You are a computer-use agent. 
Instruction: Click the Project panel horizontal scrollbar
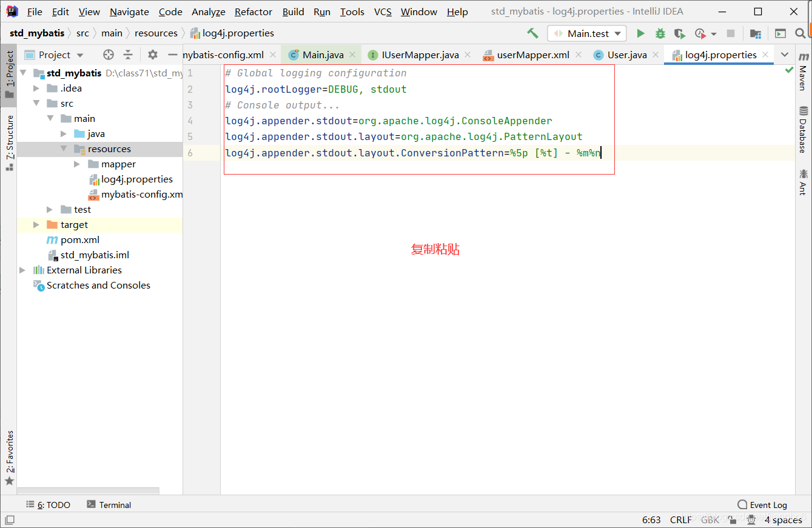coord(88,491)
